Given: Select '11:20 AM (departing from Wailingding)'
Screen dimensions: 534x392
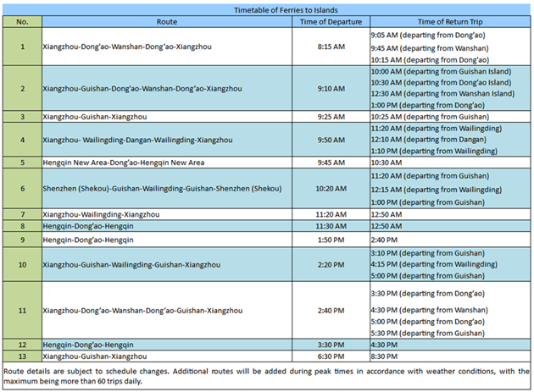Looking at the screenshot, I should [437, 129].
